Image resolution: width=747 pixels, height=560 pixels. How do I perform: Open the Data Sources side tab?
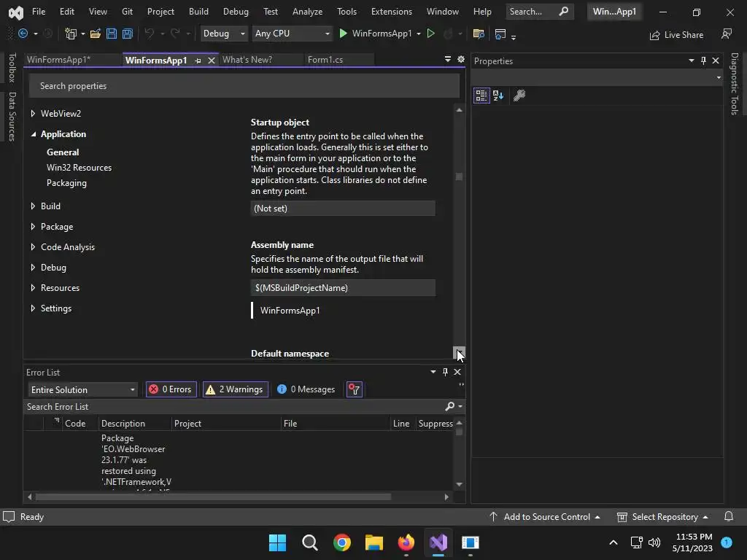coord(12,117)
